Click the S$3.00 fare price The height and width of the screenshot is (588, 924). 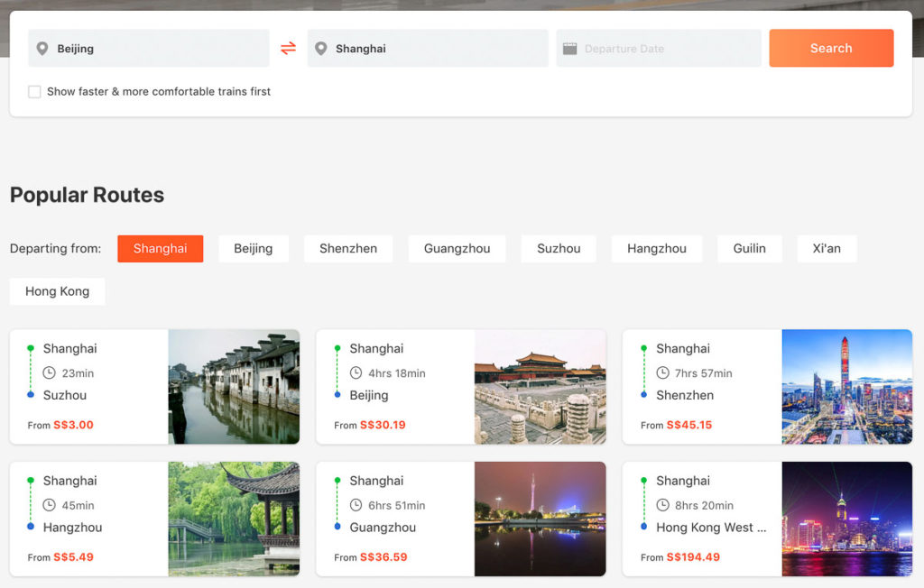tap(74, 425)
